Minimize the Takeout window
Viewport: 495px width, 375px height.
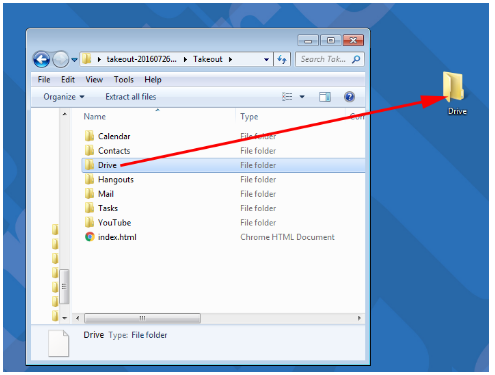[x=308, y=41]
